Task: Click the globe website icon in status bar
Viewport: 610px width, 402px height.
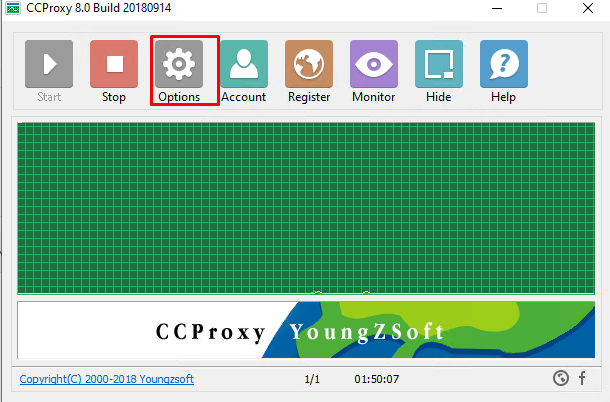Action: 561,378
